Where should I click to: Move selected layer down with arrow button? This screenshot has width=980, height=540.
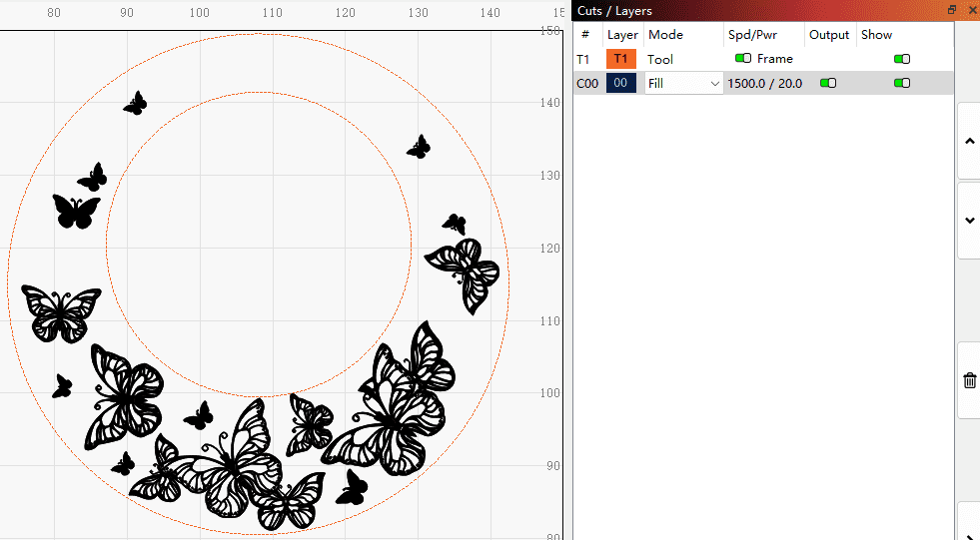click(969, 221)
